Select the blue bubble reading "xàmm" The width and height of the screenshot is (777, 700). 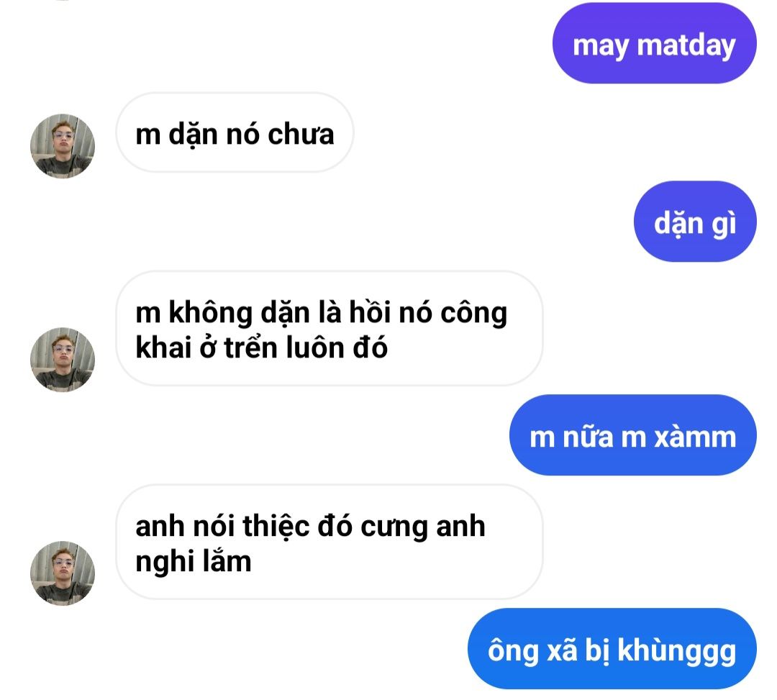click(x=633, y=435)
